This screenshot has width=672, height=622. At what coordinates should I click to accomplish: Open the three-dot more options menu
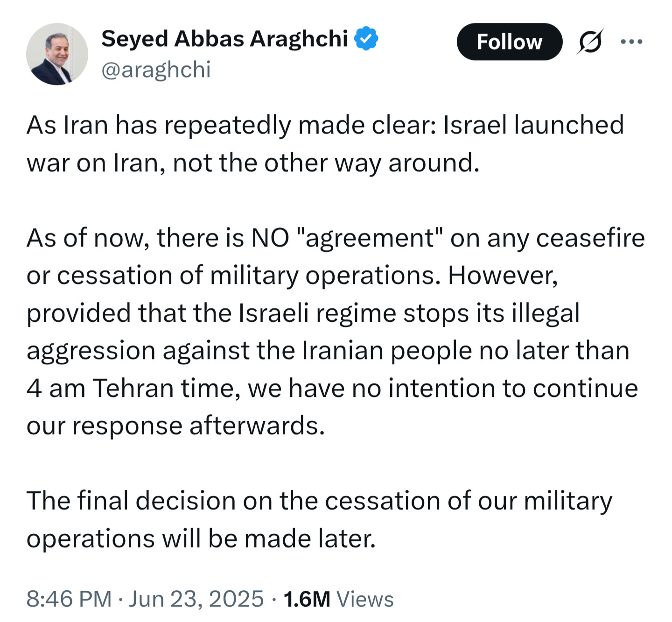coord(632,42)
